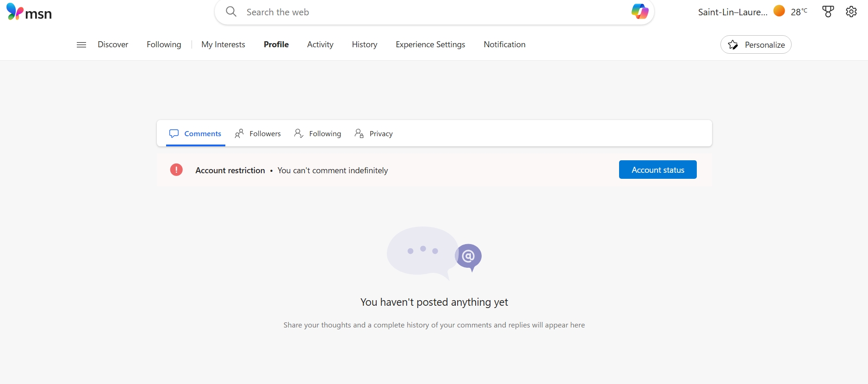
Task: Click the Personalize button
Action: 756,44
